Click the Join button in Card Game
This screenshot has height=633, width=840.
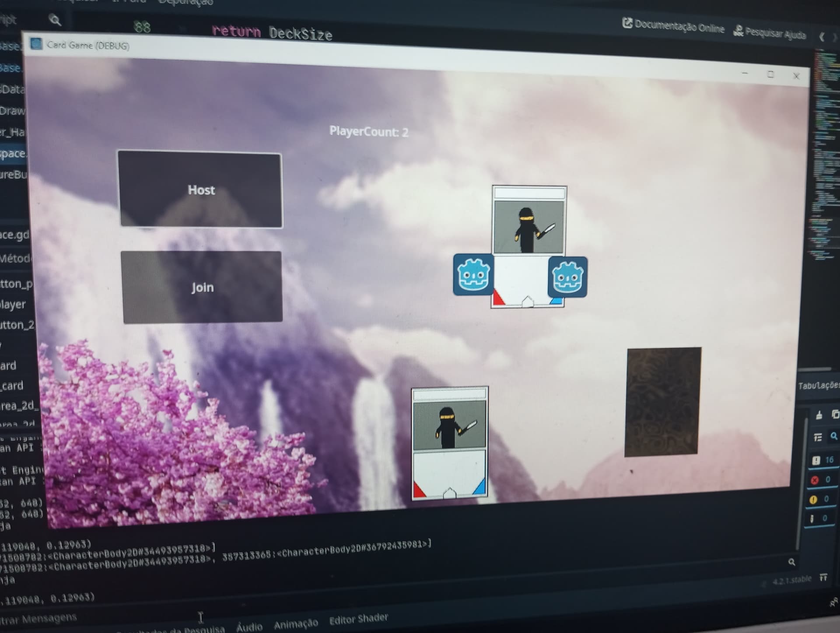[x=202, y=287]
